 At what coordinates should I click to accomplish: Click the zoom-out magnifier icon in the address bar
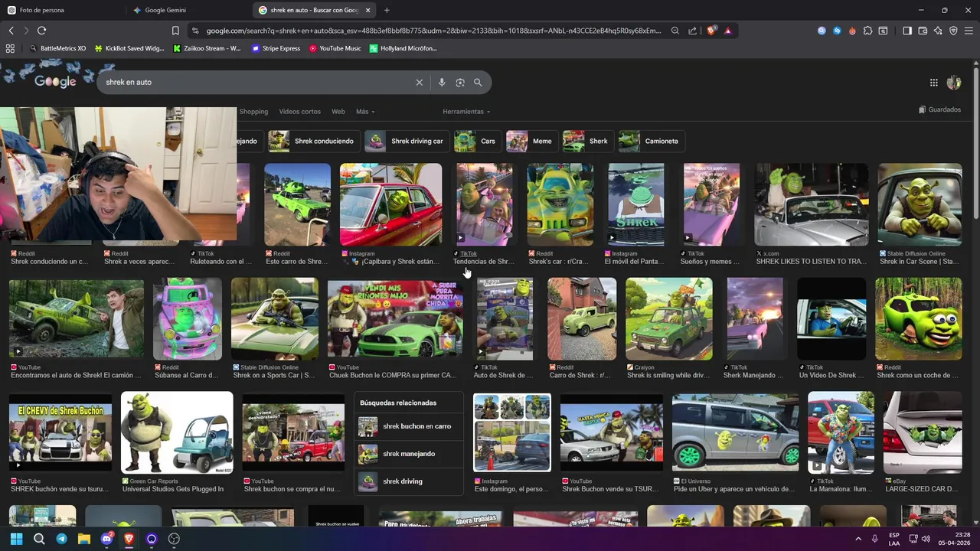675,31
